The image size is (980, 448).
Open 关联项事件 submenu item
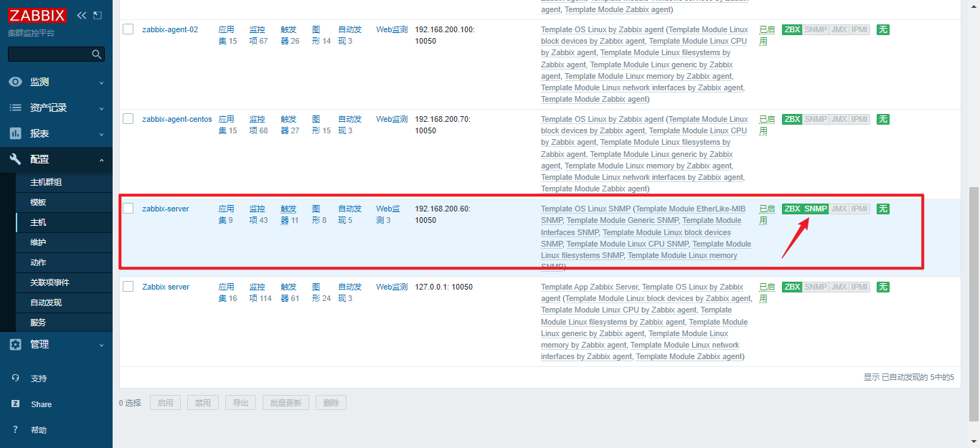[x=64, y=282]
